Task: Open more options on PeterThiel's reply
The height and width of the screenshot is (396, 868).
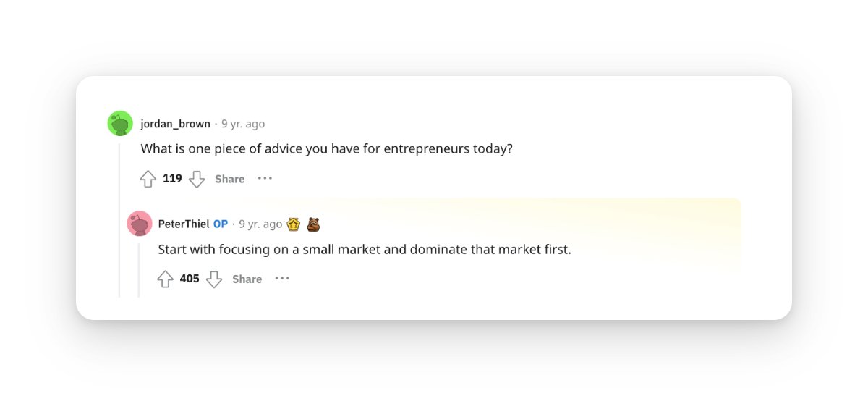Action: tap(283, 278)
